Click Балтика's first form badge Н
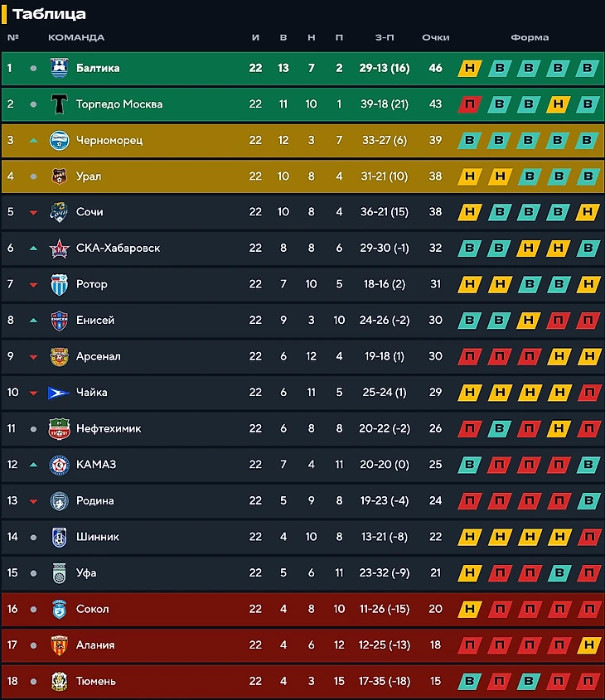Viewport: 605px width, 700px height. pyautogui.click(x=470, y=68)
